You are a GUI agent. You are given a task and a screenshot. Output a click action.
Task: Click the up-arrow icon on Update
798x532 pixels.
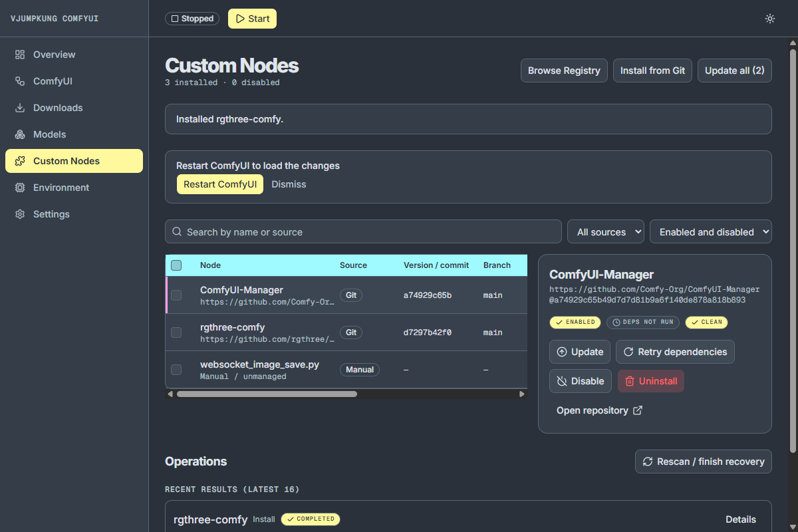pos(562,352)
